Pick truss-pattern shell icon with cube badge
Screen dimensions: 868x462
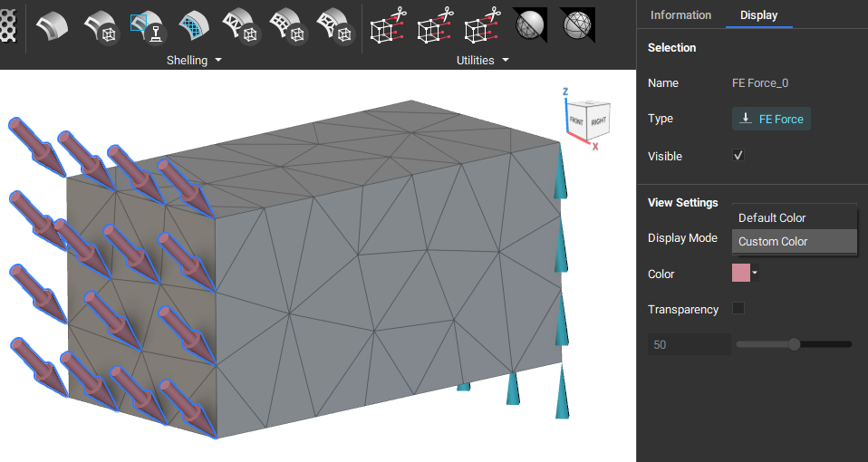click(x=241, y=27)
